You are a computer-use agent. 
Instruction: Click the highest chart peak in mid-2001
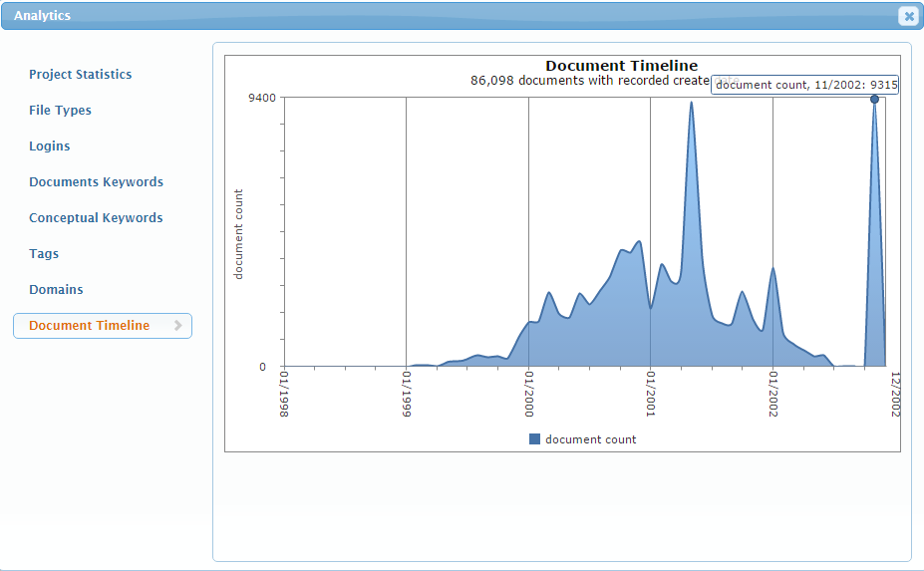point(691,103)
